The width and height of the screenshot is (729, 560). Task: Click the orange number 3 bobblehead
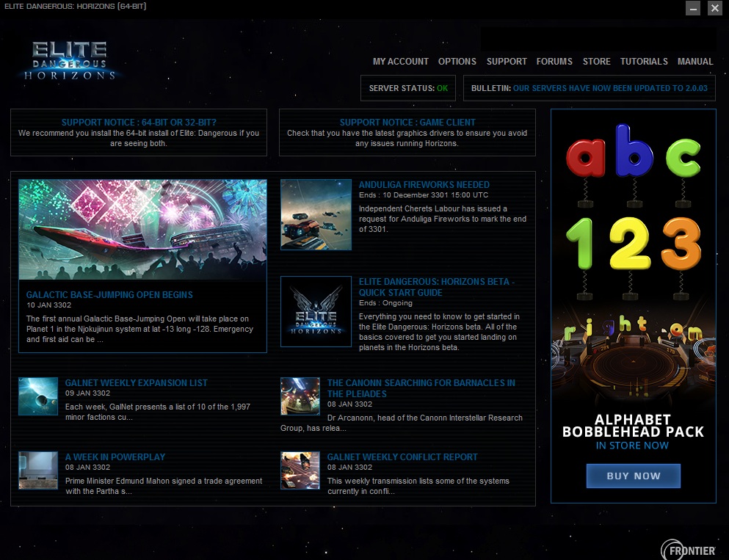pyautogui.click(x=681, y=243)
